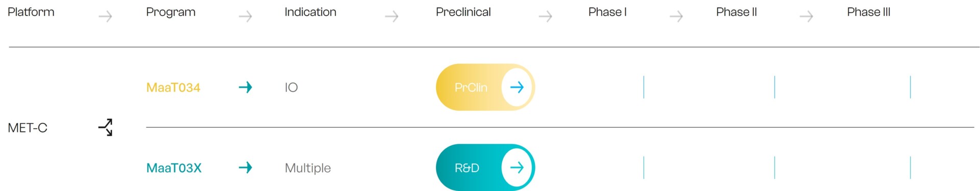Screen dimensions: 980x191
Task: Click the IO indication text
Action: [x=291, y=88]
